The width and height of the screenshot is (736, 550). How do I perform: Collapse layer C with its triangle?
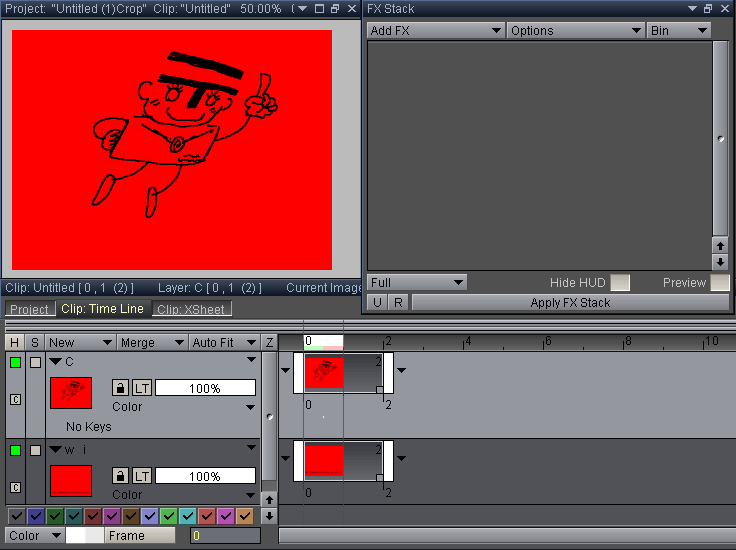point(55,361)
